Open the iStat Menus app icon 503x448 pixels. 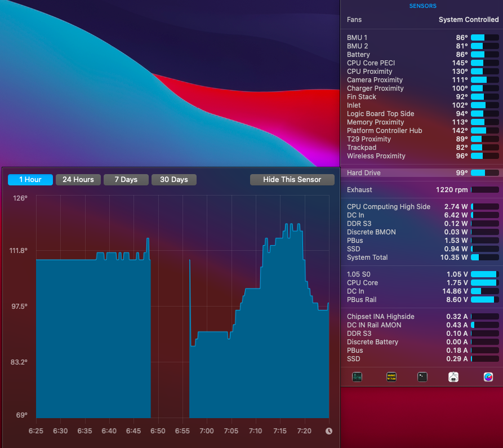point(488,377)
